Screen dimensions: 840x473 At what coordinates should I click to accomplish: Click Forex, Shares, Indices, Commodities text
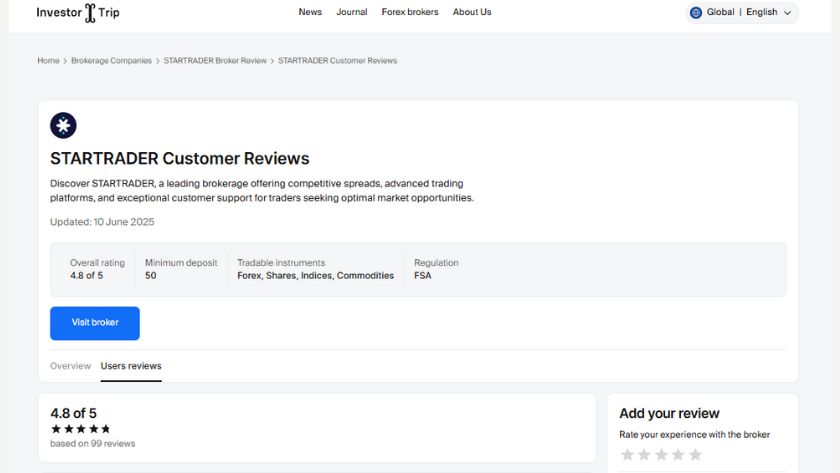[x=316, y=275]
